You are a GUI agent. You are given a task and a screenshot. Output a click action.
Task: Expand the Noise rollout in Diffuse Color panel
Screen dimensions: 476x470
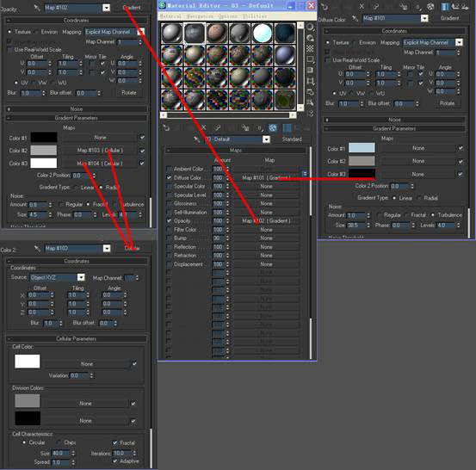[394, 120]
